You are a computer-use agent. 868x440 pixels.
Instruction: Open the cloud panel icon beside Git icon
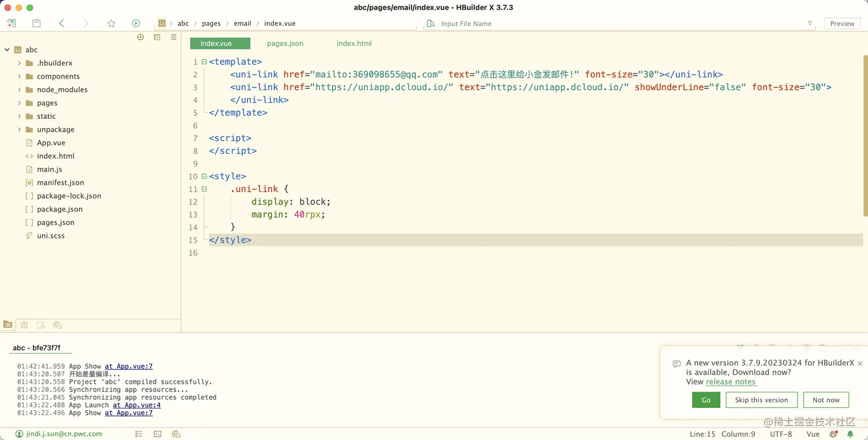(x=57, y=325)
